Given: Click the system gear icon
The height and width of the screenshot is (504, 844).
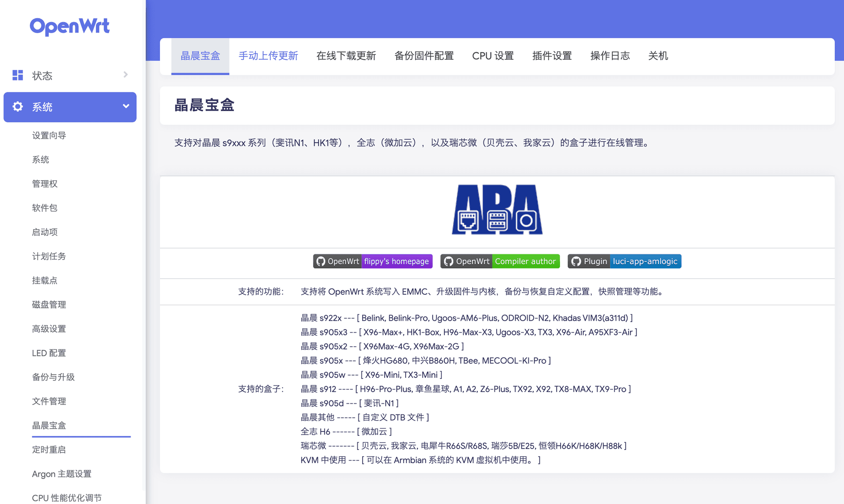Looking at the screenshot, I should [x=18, y=107].
